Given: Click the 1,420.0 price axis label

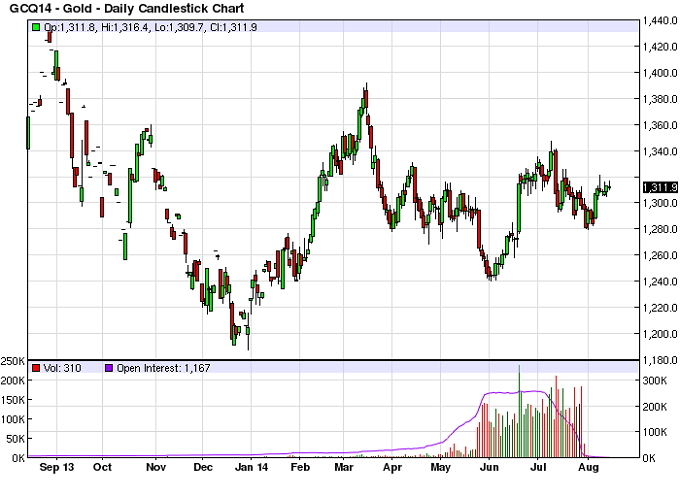Looking at the screenshot, I should coord(660,46).
